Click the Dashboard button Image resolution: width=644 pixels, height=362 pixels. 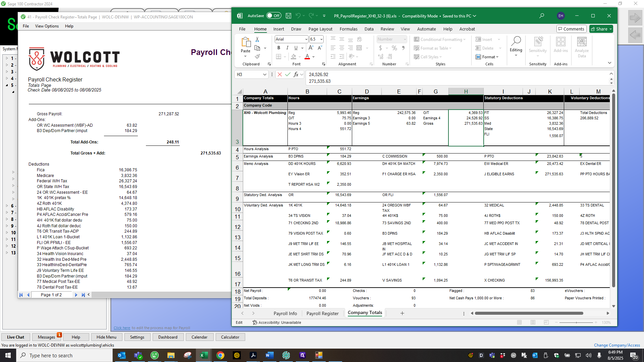coord(168,337)
